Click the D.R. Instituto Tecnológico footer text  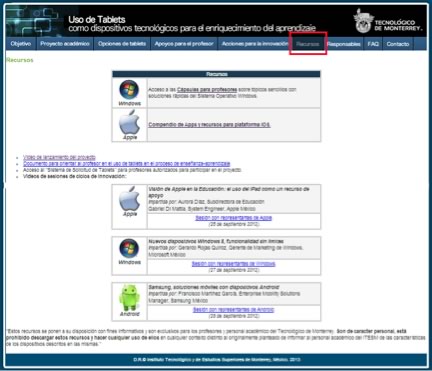217,360
